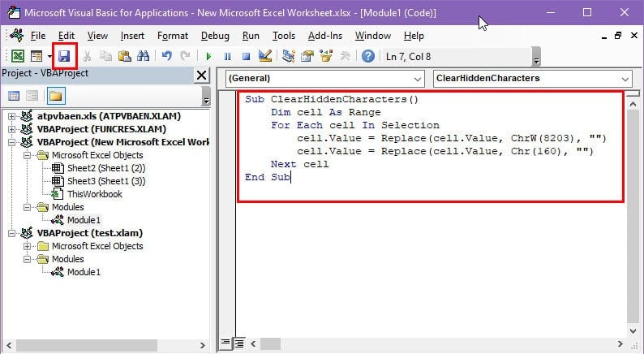Open the (General) object dropdown
Screen dimensions: 644x354
pyautogui.click(x=324, y=79)
